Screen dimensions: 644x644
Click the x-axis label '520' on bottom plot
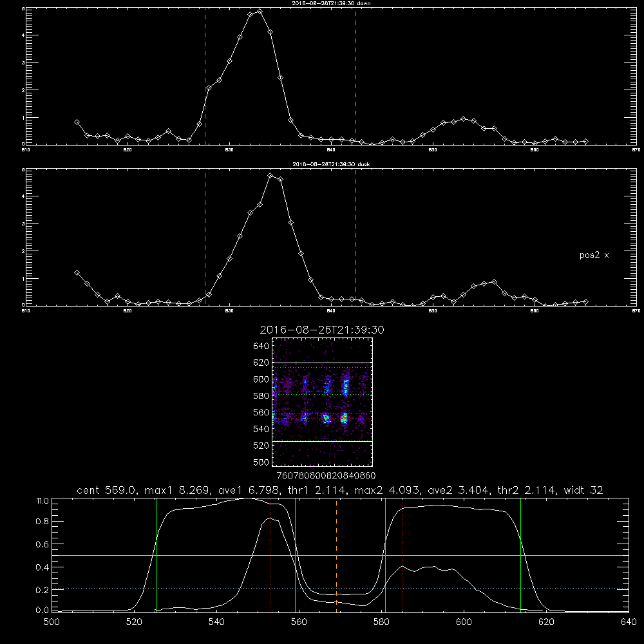(134, 621)
